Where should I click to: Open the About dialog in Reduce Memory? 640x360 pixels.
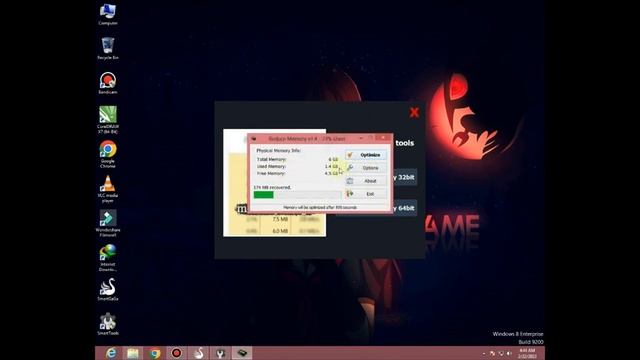coord(366,181)
